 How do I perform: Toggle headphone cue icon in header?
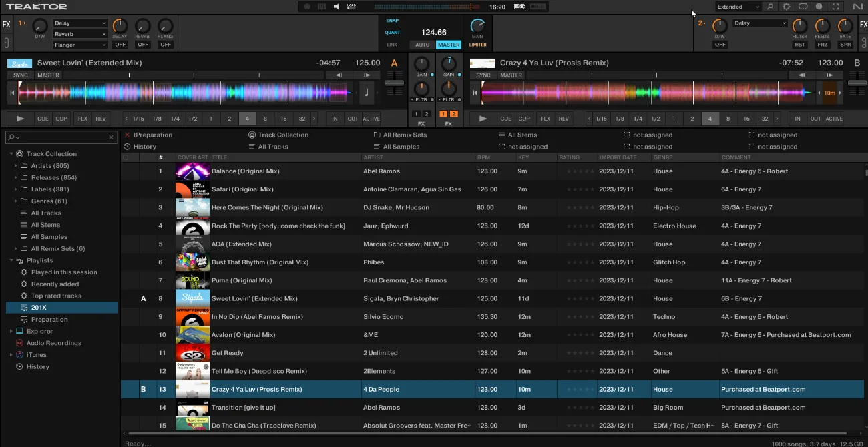pos(803,7)
